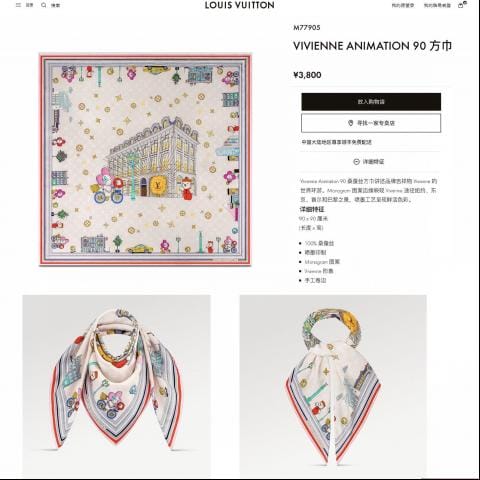Click the bag item count badge

pos(465,3)
